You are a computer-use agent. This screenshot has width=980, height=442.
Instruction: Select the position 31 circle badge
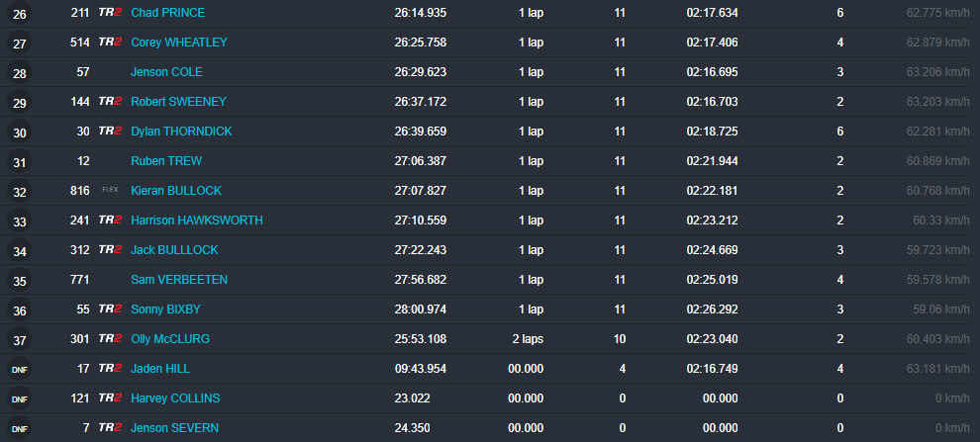coord(20,162)
